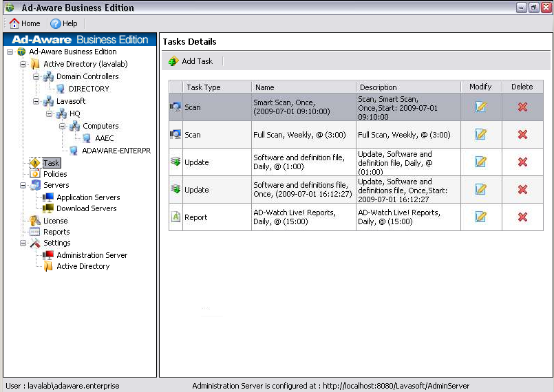554x392 pixels.
Task: Select the AAEC computer in tree
Action: (x=104, y=138)
